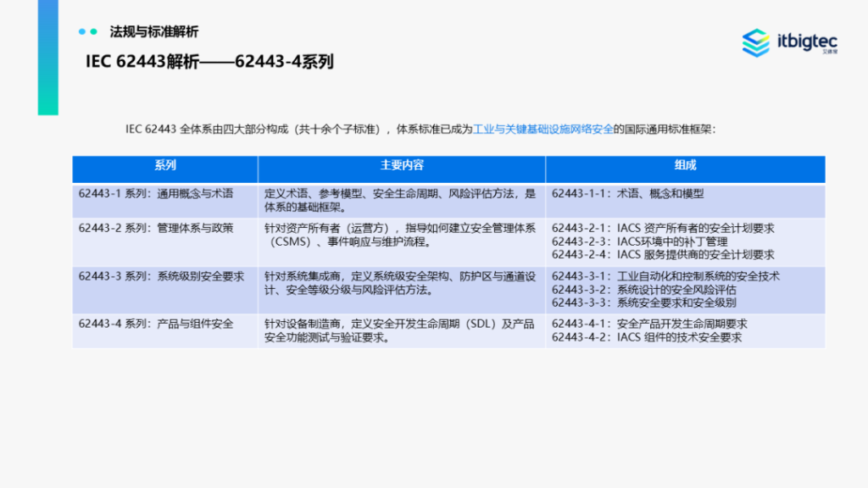Screen dimensions: 868x488
Task: Click the itbigtec brand name text
Action: (806, 40)
